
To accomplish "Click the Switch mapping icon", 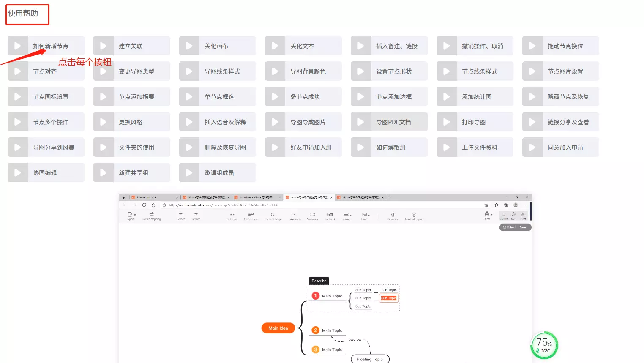I will (x=151, y=215).
